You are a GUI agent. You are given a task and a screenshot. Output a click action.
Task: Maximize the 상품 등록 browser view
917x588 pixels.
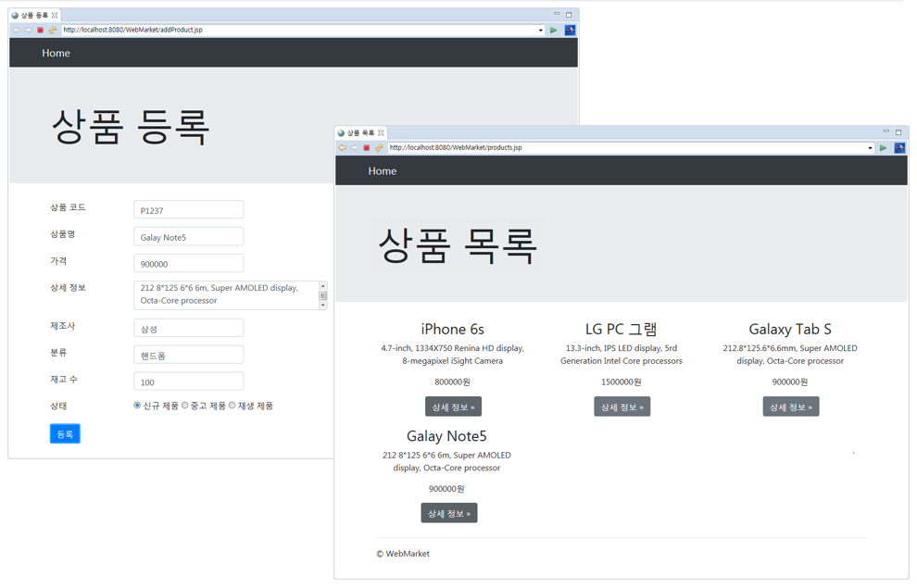tap(569, 15)
